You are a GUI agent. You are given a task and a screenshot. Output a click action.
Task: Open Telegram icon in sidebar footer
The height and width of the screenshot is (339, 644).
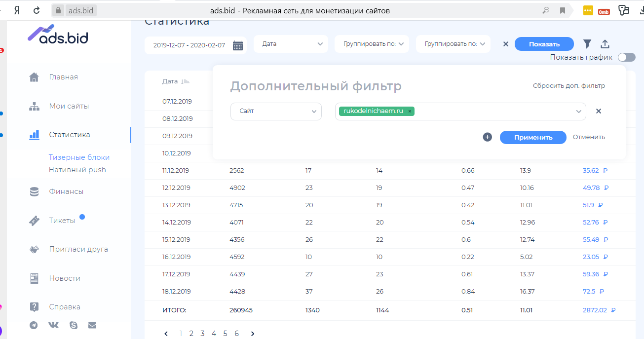[34, 325]
